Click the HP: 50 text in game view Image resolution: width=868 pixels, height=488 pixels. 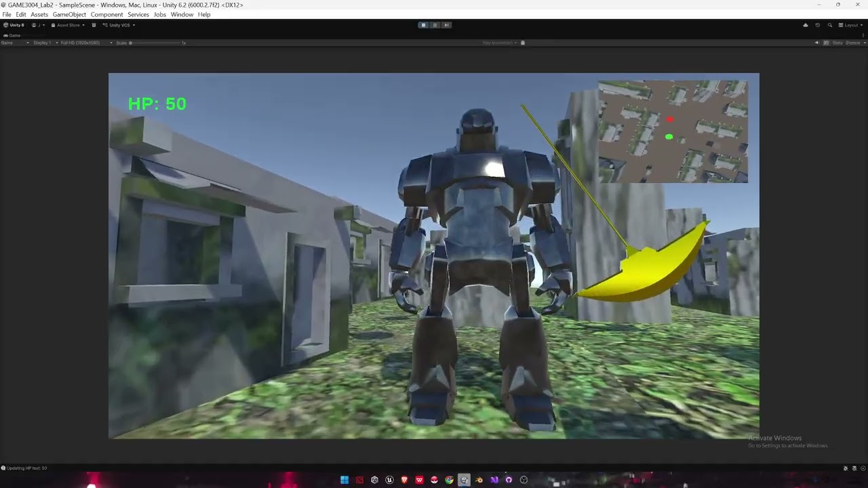[x=157, y=104]
